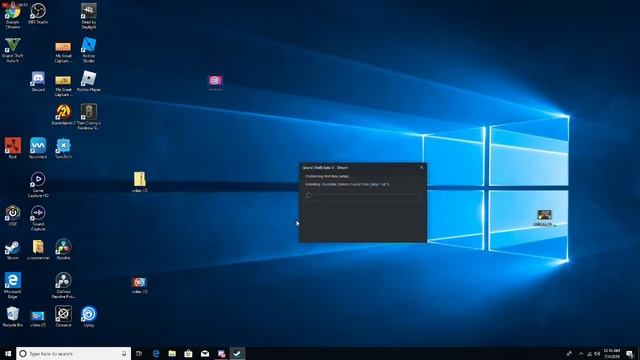Select the blue gear icon beside Voicemod
640x360 pixels.
click(63, 148)
